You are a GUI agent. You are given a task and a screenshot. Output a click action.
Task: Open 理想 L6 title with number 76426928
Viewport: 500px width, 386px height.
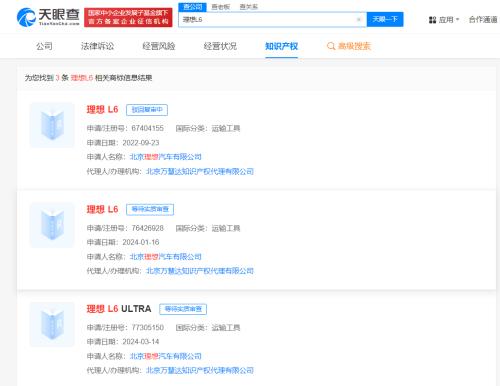point(102,209)
